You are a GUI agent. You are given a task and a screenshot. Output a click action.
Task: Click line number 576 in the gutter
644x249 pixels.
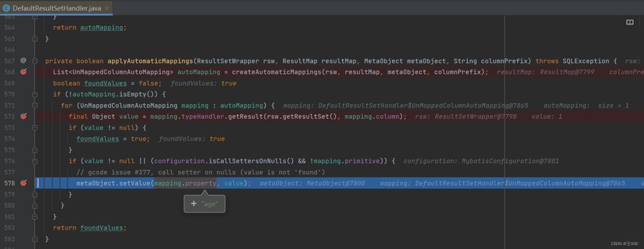click(x=8, y=161)
